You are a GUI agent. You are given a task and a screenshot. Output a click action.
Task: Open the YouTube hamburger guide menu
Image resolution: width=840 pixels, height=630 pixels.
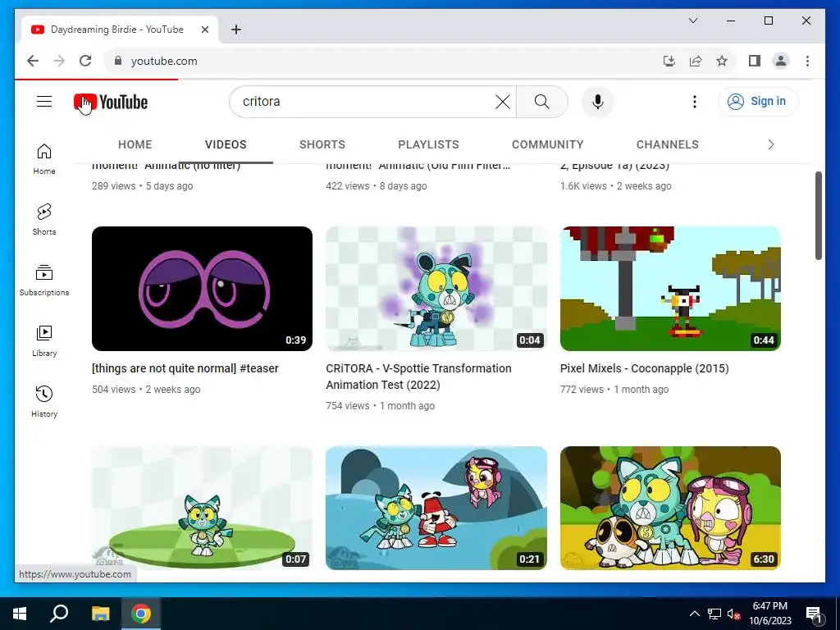pyautogui.click(x=44, y=101)
